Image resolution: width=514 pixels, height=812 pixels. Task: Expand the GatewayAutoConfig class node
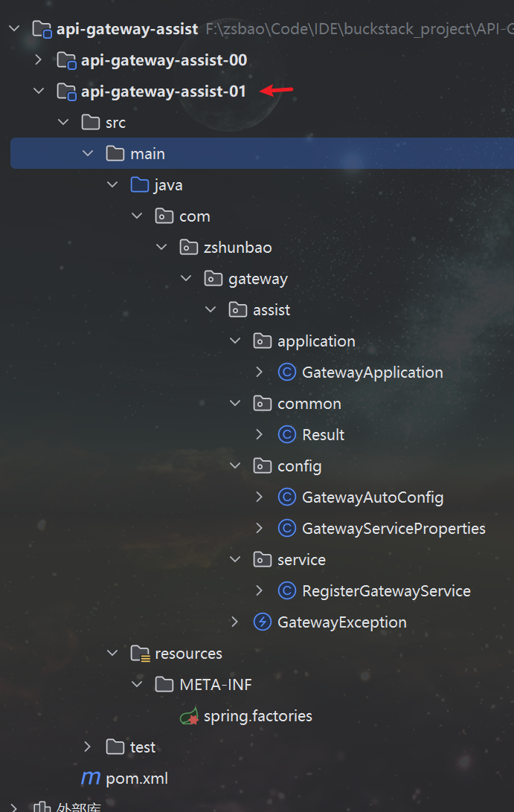click(259, 497)
